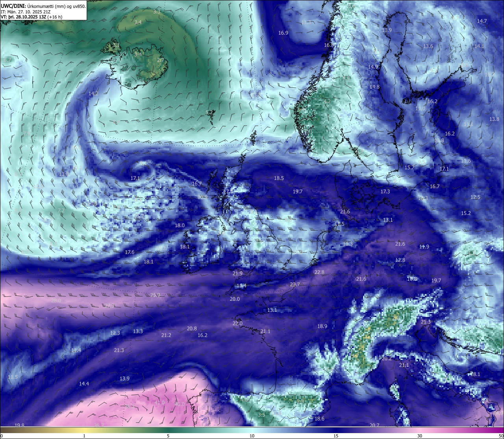
Task: Click the 1 tick label on the color scale
Action: [x=84, y=436]
